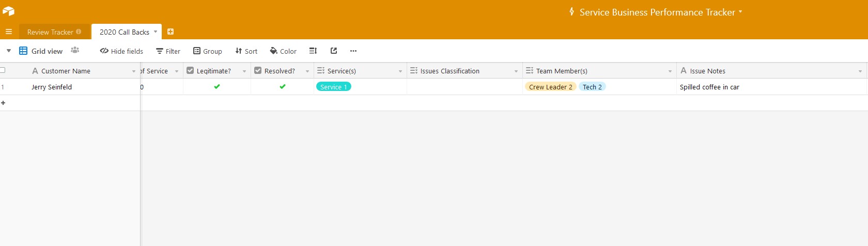Add a new table with plus icon
Screen dimensions: 868x246
click(x=171, y=32)
